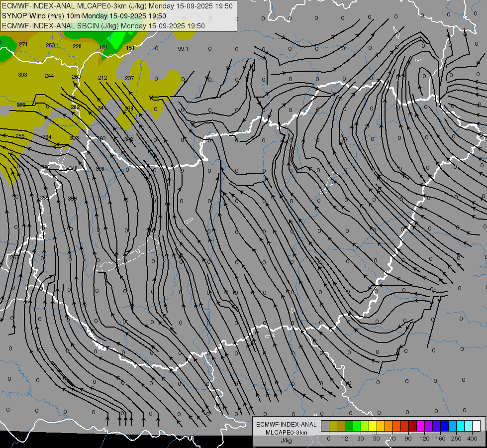
Task: Click legend scale label 90
Action: coord(408,439)
